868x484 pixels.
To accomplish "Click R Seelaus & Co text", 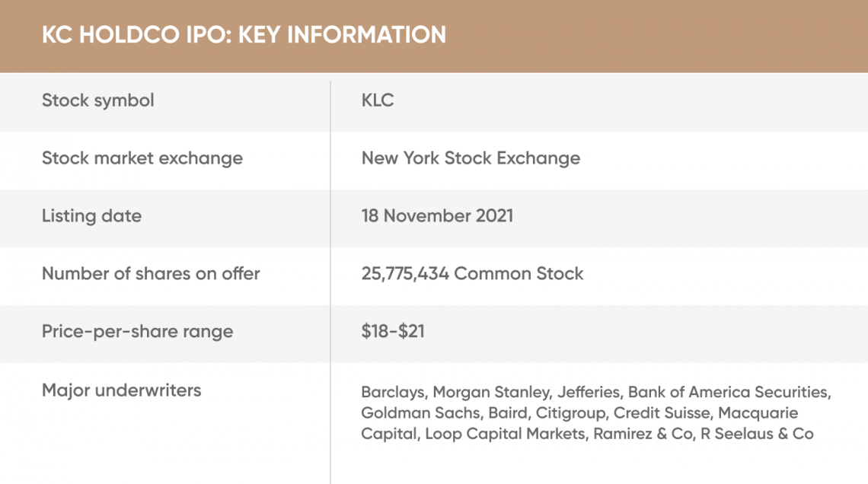I will coord(757,434).
